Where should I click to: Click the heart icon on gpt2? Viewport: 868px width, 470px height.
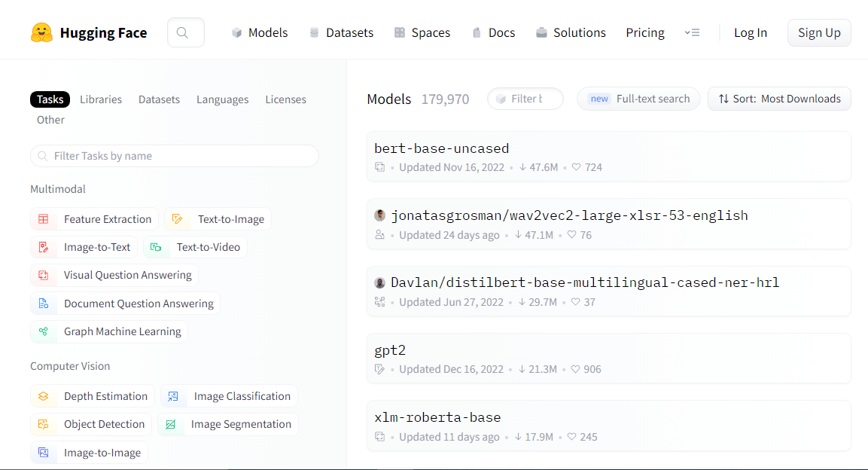tap(576, 369)
